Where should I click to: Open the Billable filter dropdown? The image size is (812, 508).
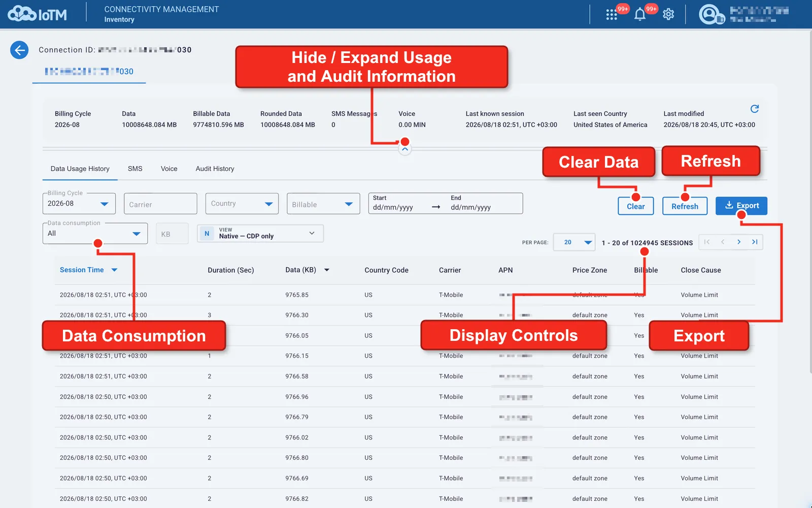[323, 204]
